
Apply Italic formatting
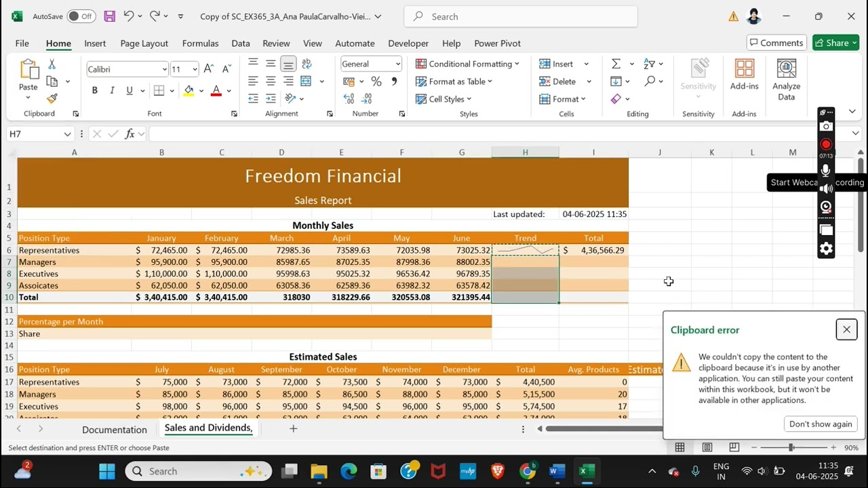click(112, 90)
